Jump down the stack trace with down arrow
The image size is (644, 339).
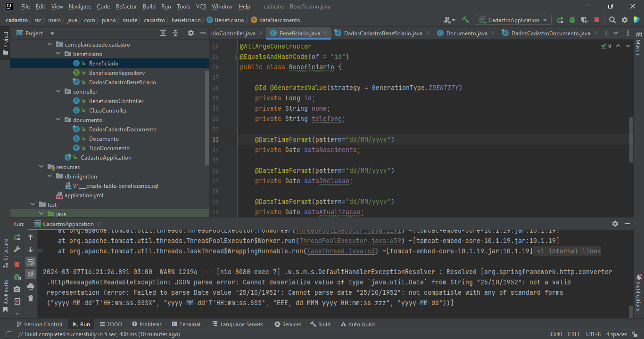[31, 250]
